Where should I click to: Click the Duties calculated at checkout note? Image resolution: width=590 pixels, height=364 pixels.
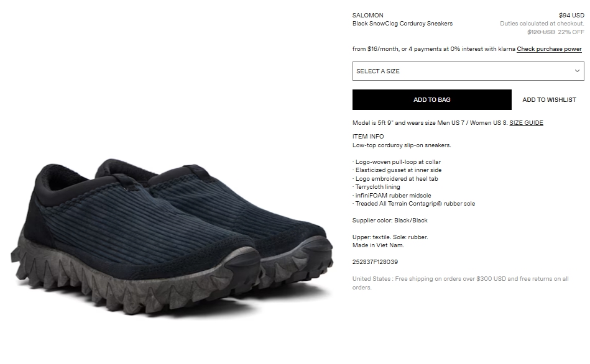542,24
